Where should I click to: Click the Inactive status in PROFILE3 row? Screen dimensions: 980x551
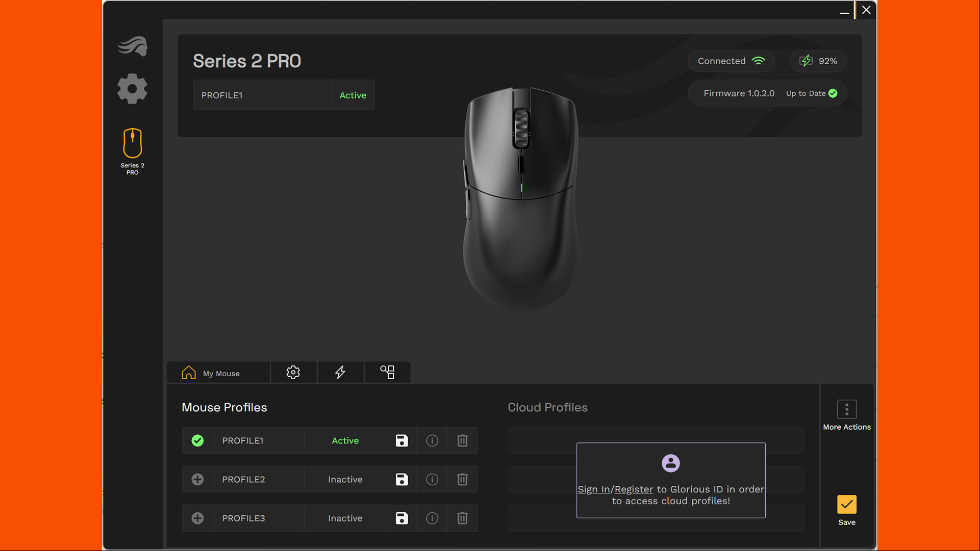pyautogui.click(x=345, y=518)
